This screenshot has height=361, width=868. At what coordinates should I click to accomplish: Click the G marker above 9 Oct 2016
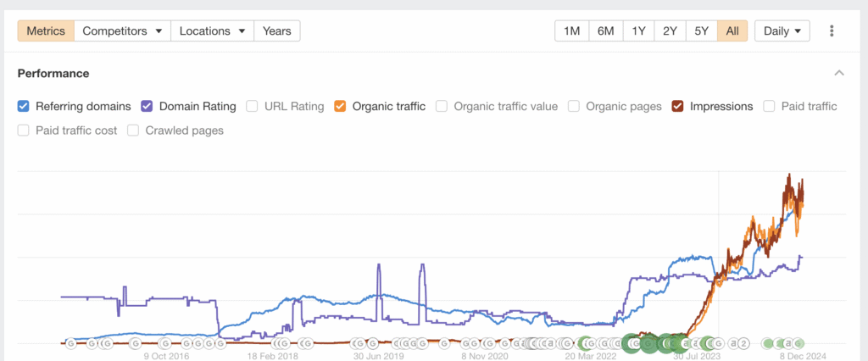pyautogui.click(x=164, y=343)
